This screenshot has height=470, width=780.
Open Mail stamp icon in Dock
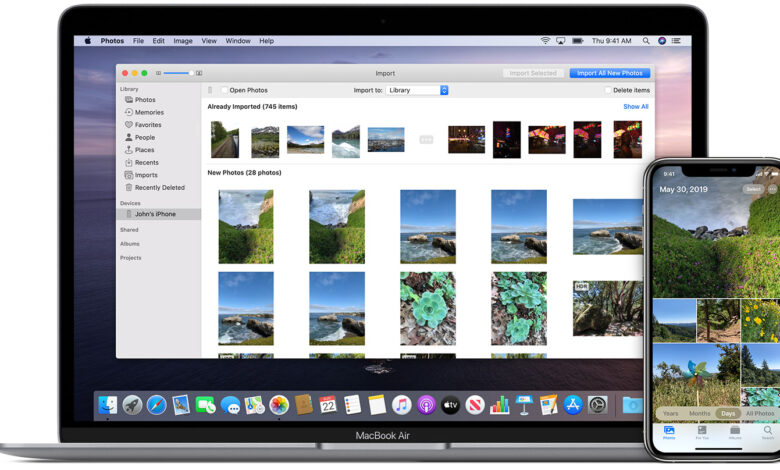(x=181, y=405)
